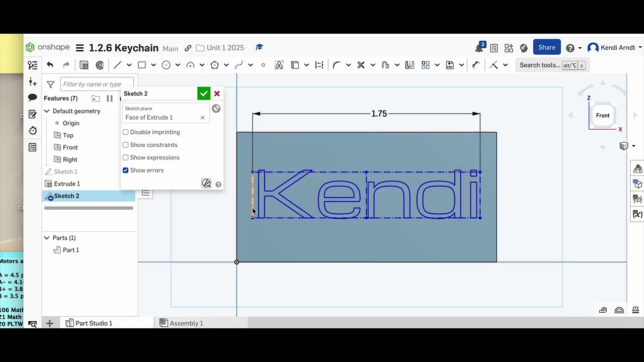This screenshot has width=644, height=362.
Task: Open the Rectangle tool dropdown arrow
Action: pos(153,65)
